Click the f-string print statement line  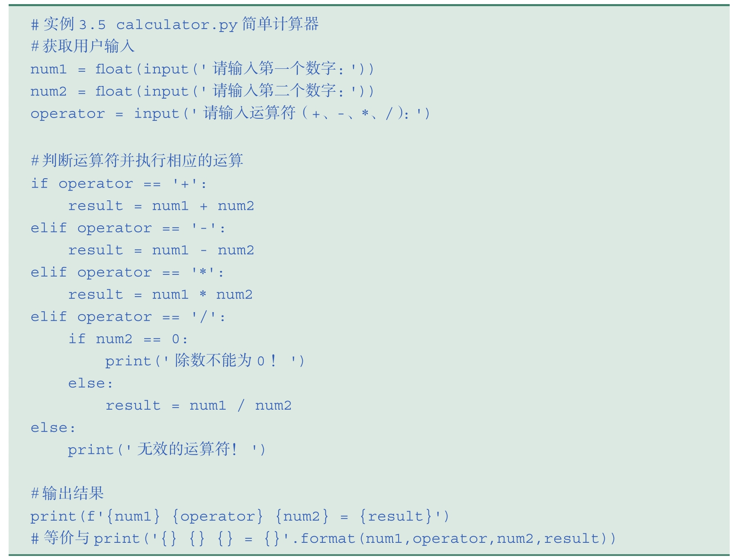point(240,516)
